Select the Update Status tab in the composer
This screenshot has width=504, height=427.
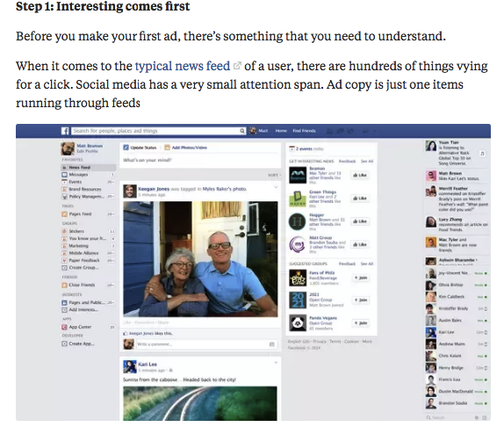[x=140, y=148]
